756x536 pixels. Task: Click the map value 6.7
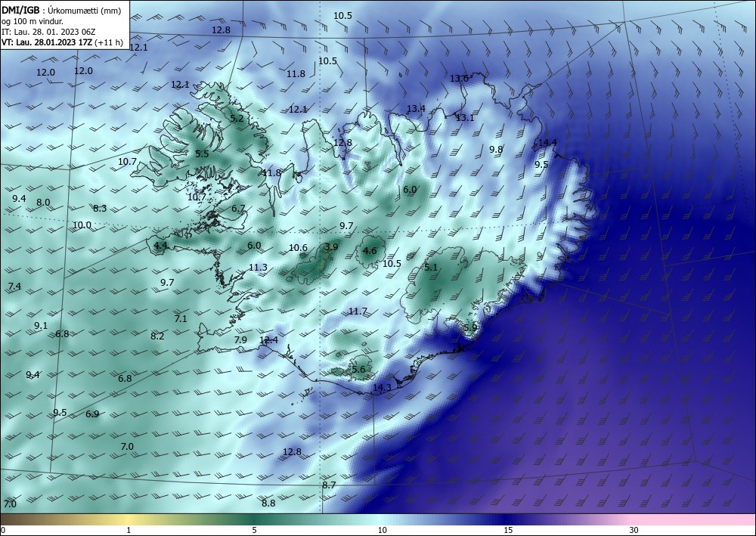(238, 209)
